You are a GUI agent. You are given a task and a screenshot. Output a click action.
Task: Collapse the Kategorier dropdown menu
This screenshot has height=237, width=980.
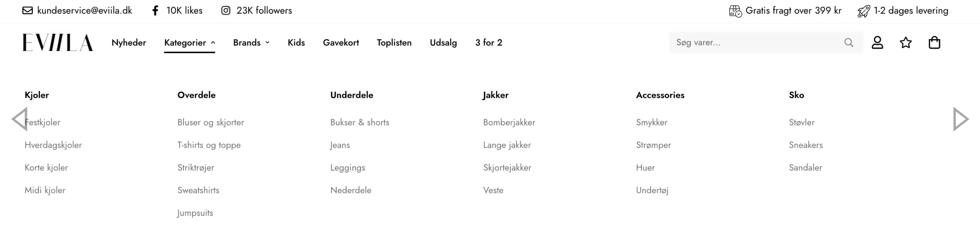coord(189,42)
